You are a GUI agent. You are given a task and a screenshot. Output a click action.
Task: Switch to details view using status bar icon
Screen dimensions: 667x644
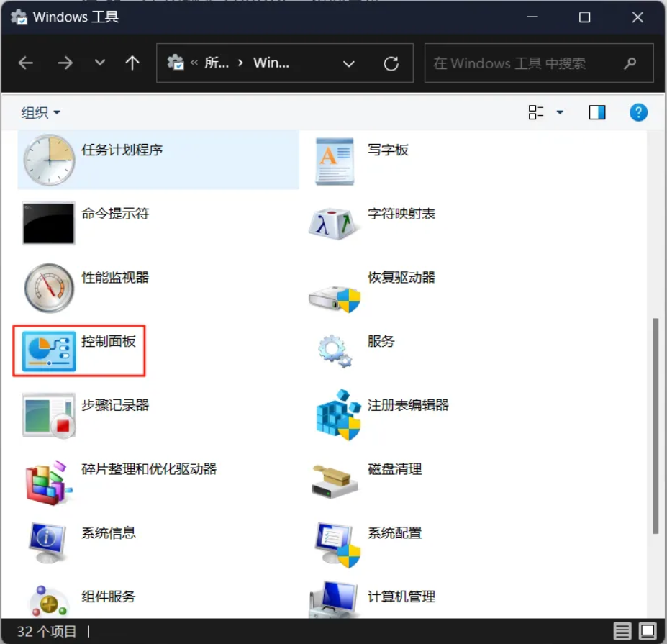point(622,630)
